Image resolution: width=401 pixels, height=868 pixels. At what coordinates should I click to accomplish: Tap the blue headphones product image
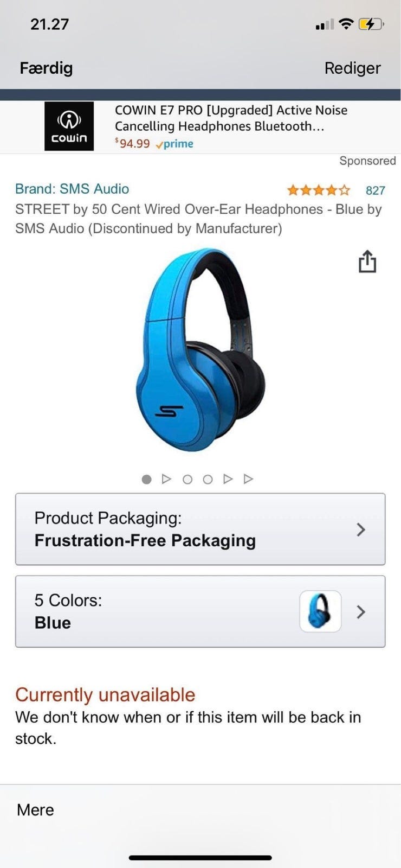[200, 350]
